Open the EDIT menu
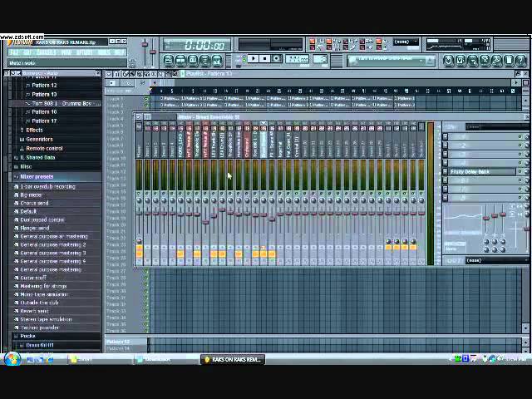Image resolution: width=532 pixels, height=399 pixels. (27, 52)
